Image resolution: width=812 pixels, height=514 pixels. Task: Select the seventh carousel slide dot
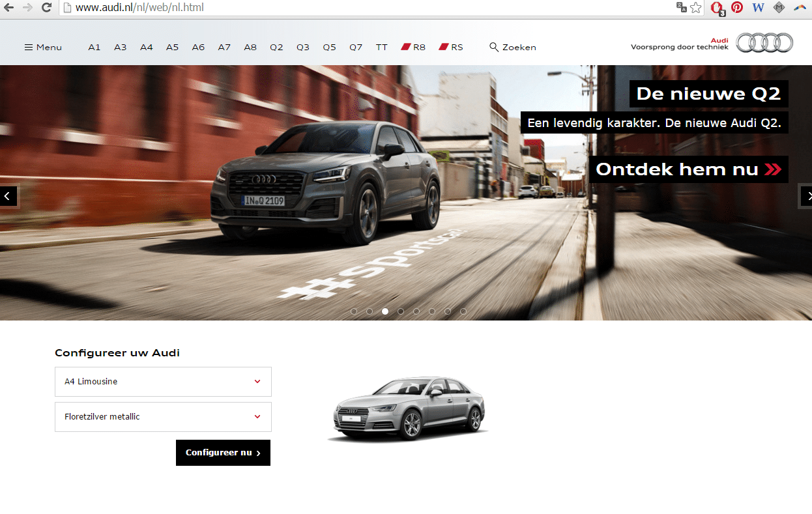click(448, 311)
